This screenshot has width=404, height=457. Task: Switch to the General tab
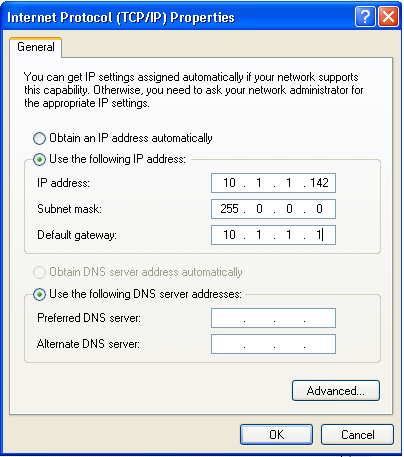pos(36,47)
